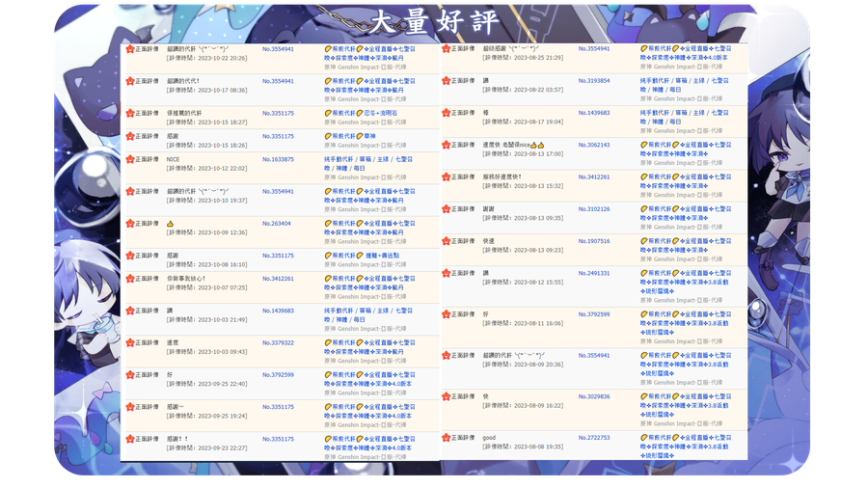The image size is (868, 488).
Task: Open No.1439683 link in the 2023-10-03 21:49 row
Action: (x=278, y=311)
